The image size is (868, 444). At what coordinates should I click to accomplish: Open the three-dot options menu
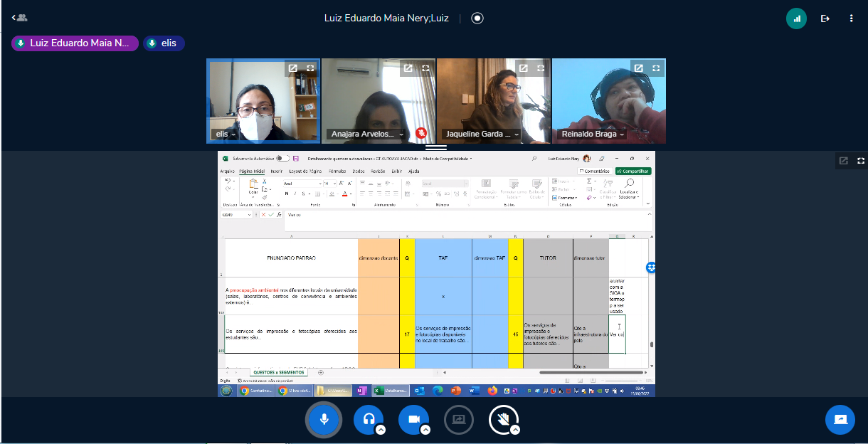coord(851,18)
